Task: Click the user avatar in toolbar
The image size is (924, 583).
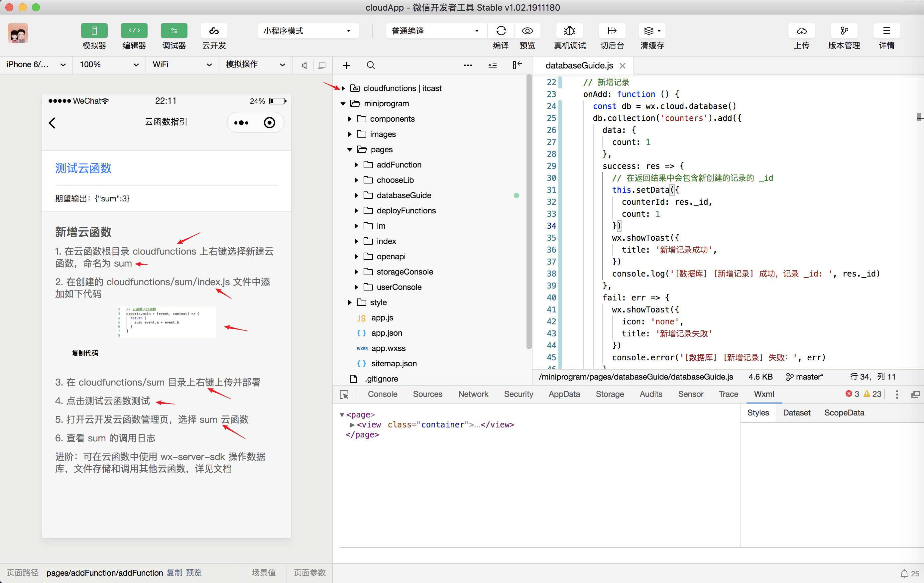Action: [18, 33]
